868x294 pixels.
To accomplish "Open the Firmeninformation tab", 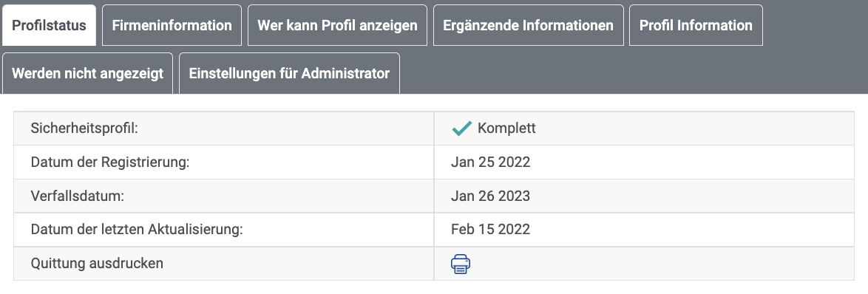I will (172, 25).
